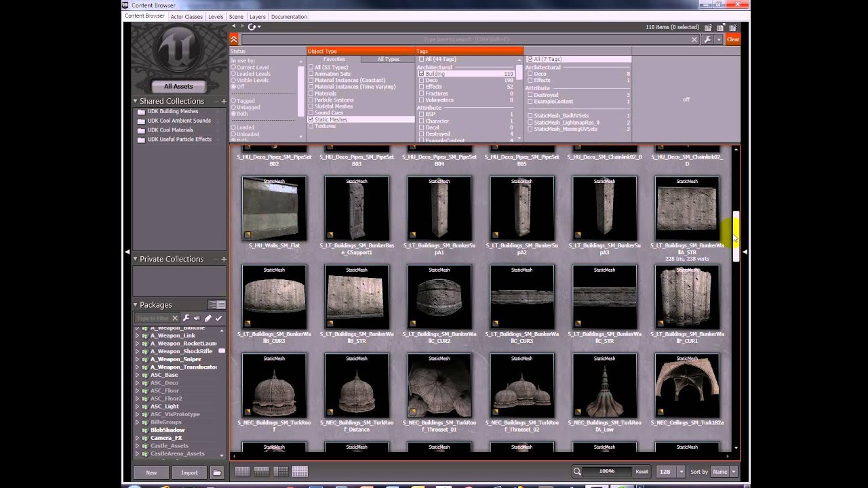This screenshot has height=488, width=868.
Task: Open the history refresh dropdown icon
Action: pyautogui.click(x=254, y=27)
